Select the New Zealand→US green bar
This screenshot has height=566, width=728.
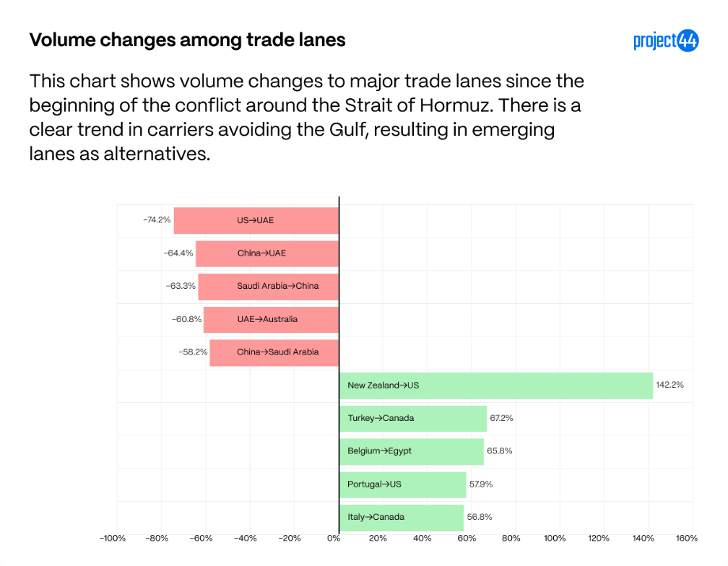496,386
